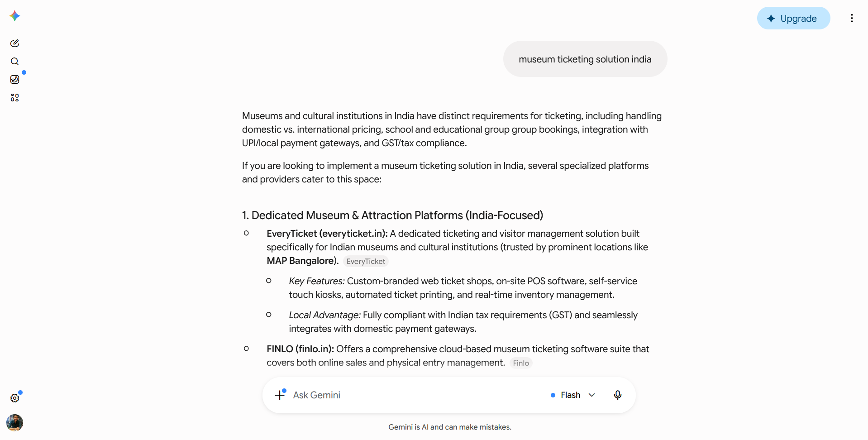The width and height of the screenshot is (868, 440).
Task: Start a new chat with pencil icon
Action: 14,43
